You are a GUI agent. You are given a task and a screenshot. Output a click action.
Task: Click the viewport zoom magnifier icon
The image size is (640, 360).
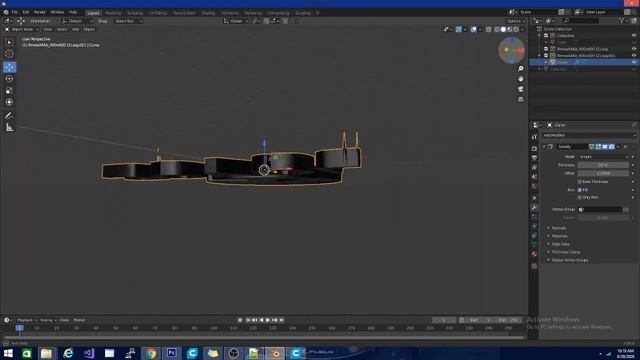click(521, 69)
